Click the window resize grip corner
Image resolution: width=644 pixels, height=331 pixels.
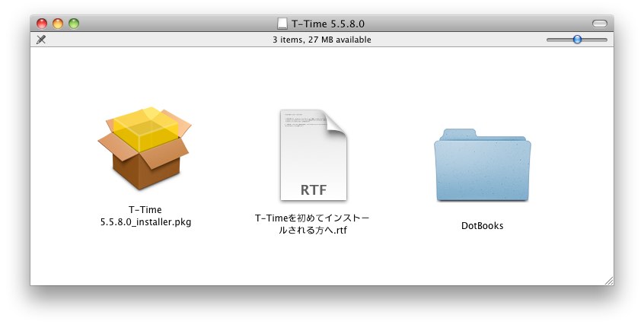(x=609, y=281)
